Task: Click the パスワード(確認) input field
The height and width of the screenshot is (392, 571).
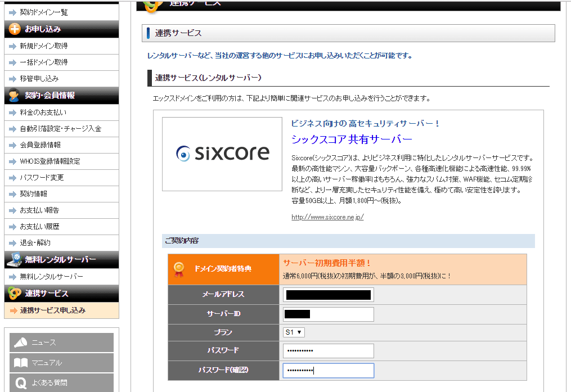Action: tap(329, 371)
